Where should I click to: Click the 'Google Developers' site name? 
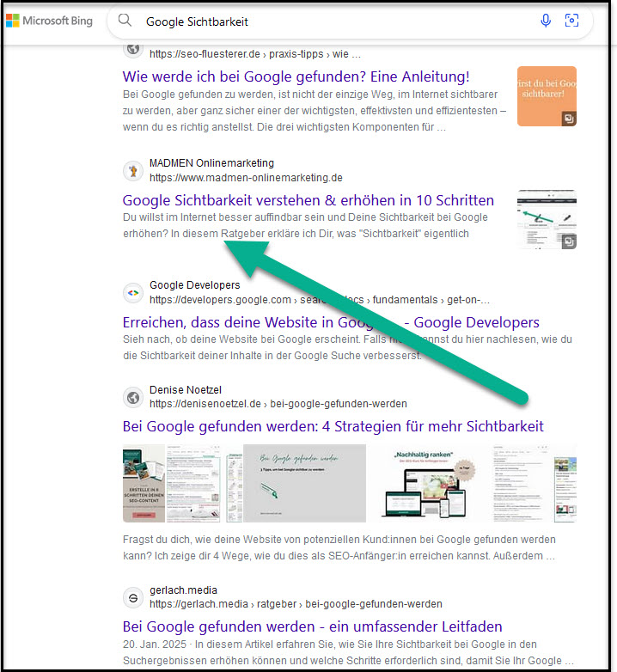click(x=194, y=285)
